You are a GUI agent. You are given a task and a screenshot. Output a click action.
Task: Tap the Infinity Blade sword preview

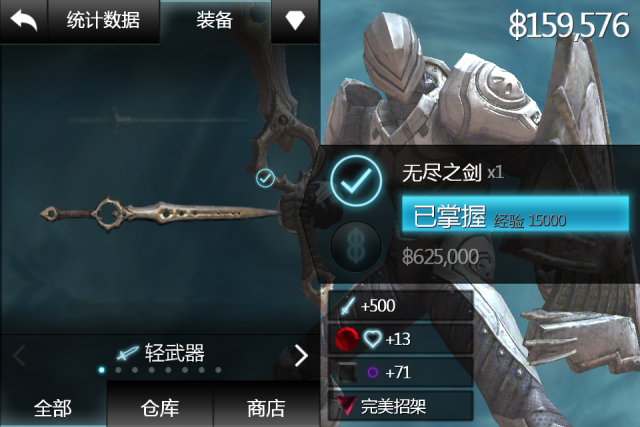159,213
